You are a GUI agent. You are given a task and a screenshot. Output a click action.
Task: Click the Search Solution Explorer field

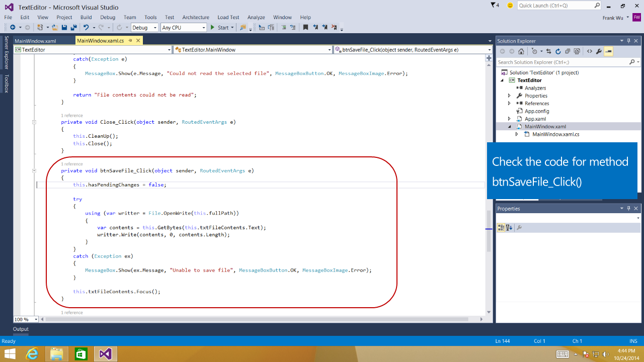tap(569, 62)
